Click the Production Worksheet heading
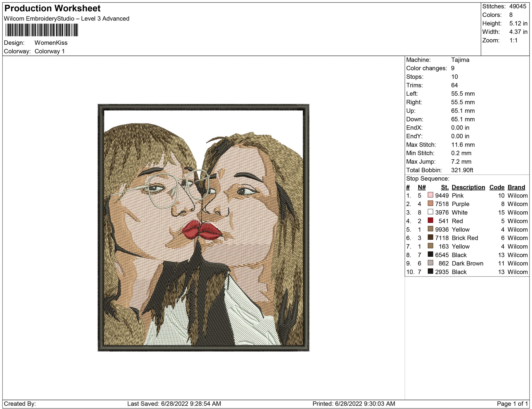The width and height of the screenshot is (532, 409). [52, 8]
